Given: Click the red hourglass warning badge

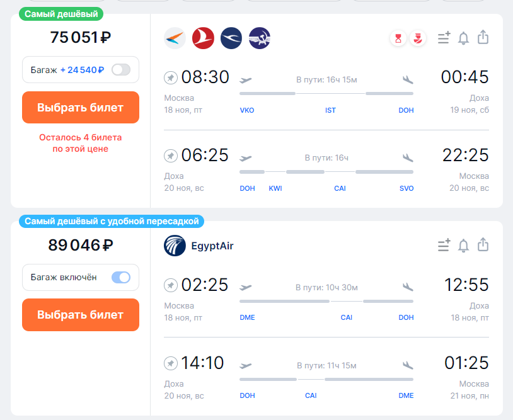Looking at the screenshot, I should click(x=398, y=38).
